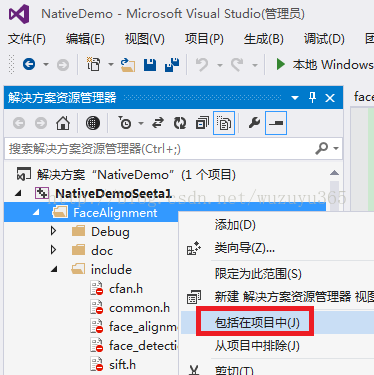Click the Solution Explorer forward button
The width and height of the screenshot is (374, 375).
41,123
